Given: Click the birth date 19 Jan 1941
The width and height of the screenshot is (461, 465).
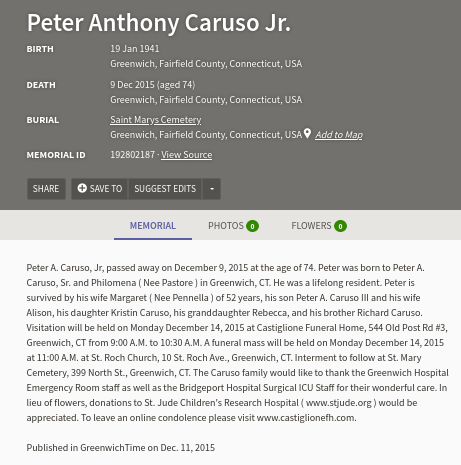Looking at the screenshot, I should tap(135, 49).
